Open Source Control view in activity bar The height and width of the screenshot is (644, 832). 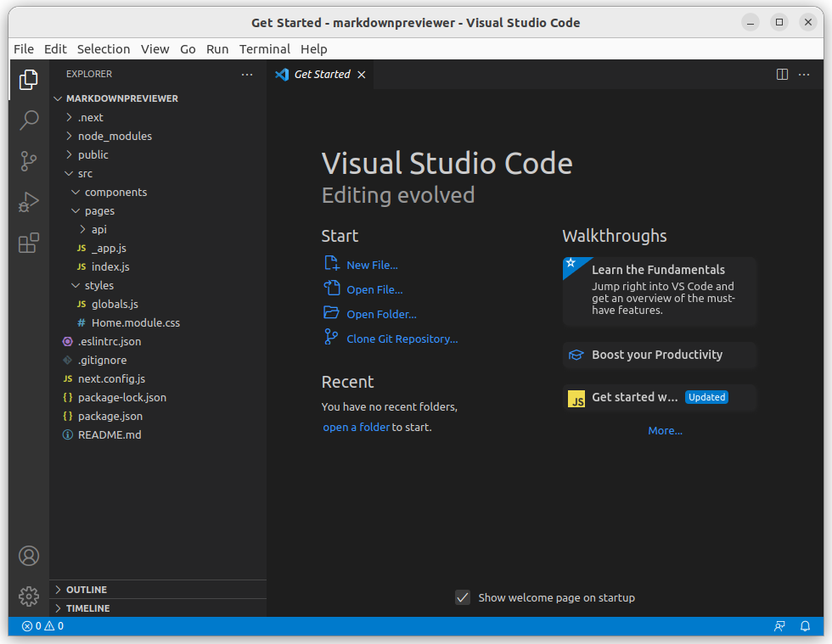pos(29,160)
